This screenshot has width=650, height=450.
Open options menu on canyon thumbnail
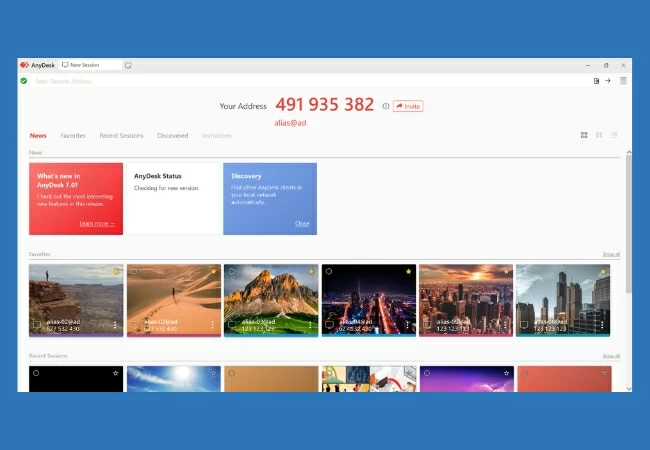coord(115,325)
